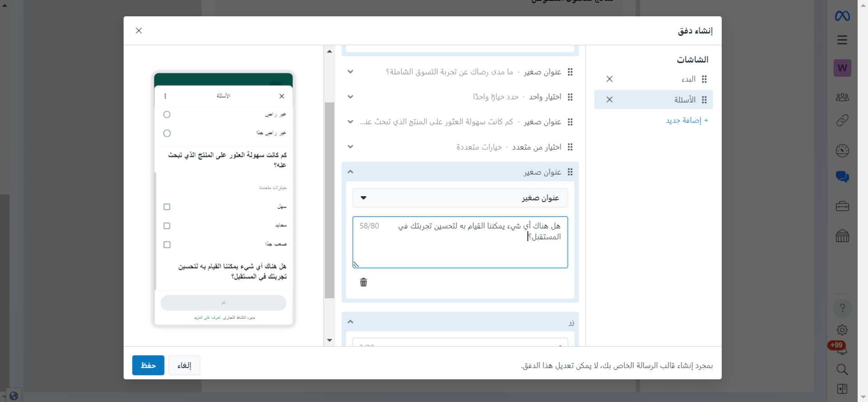Open the dashboard gauge sidebar icon
Image resolution: width=868 pixels, height=402 pixels.
(x=842, y=151)
